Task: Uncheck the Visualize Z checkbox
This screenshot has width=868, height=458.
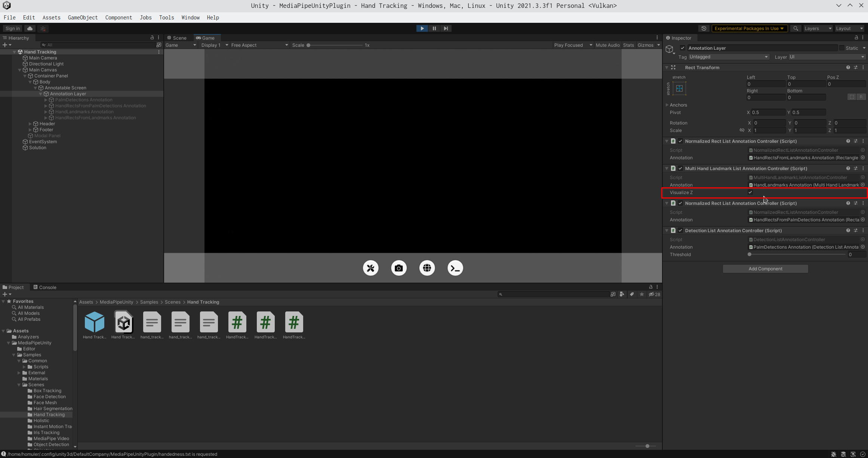Action: 750,192
